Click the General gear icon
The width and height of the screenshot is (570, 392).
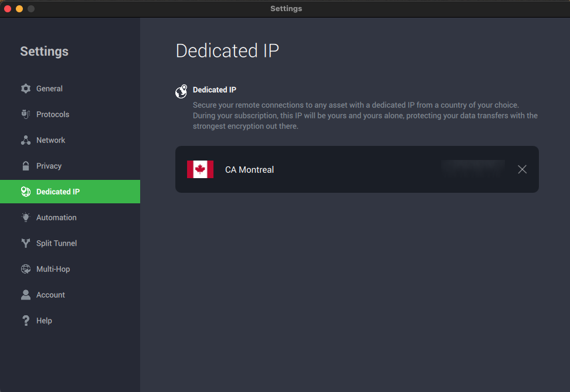(25, 88)
